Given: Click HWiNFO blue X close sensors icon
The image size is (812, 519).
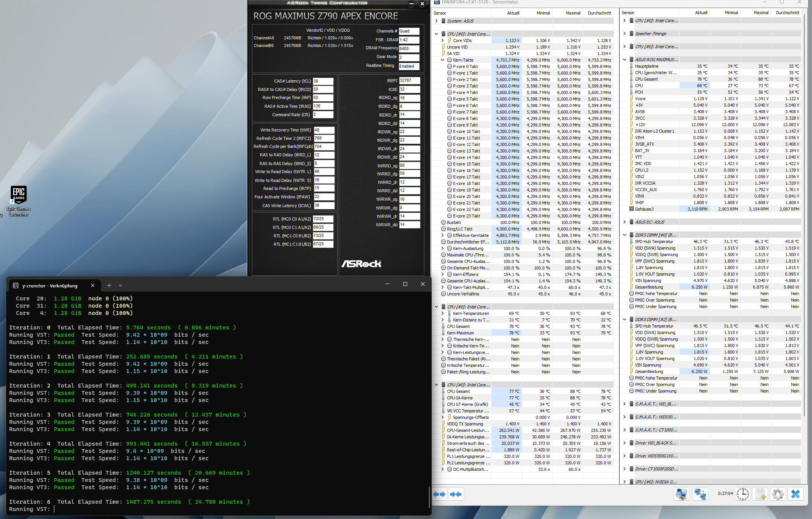Looking at the screenshot, I should pos(796,494).
